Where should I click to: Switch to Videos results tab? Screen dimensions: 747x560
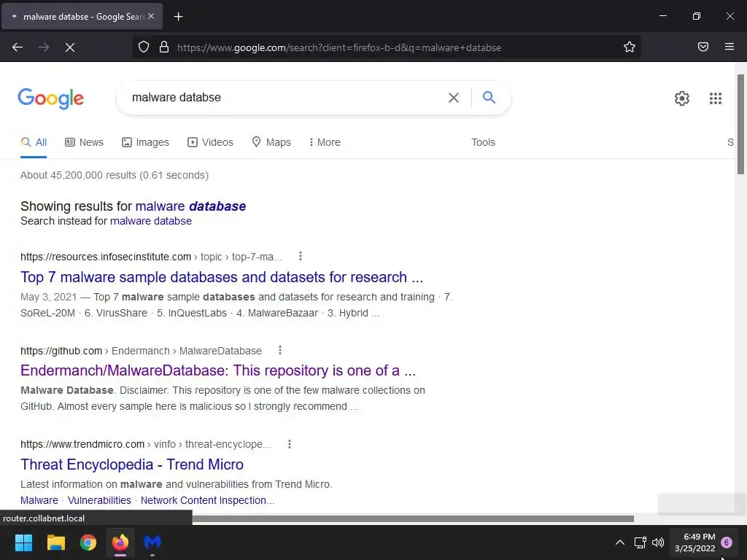(x=210, y=142)
